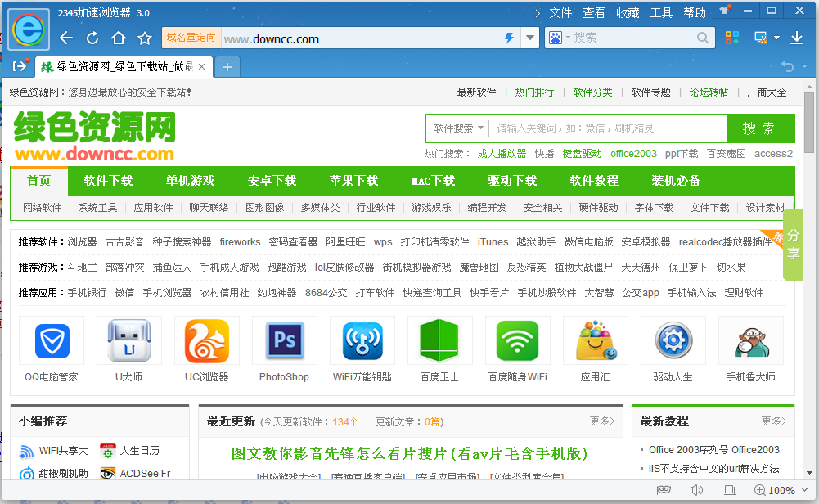
Task: Open the 工具 menu
Action: (661, 12)
